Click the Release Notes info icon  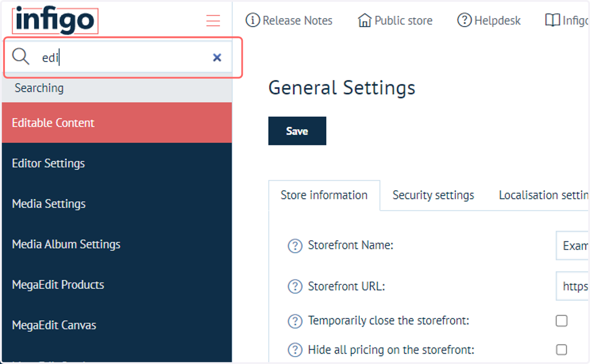[252, 21]
